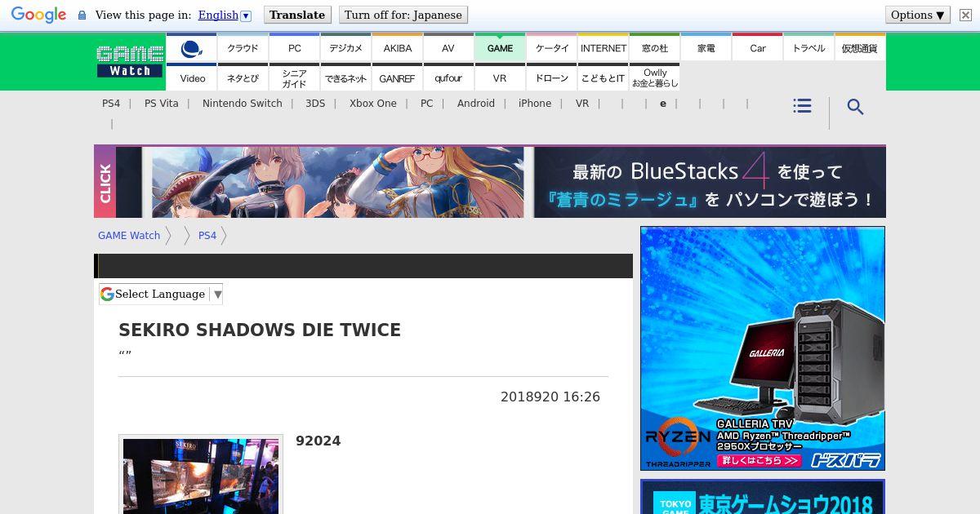Click SEKIRO SHADOWS DIE TWICE headline

[260, 330]
